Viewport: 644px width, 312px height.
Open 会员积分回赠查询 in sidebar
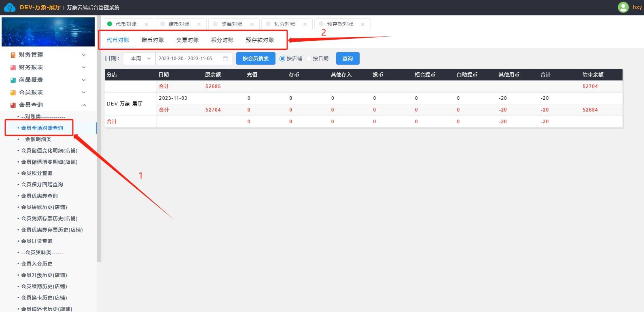coord(42,185)
